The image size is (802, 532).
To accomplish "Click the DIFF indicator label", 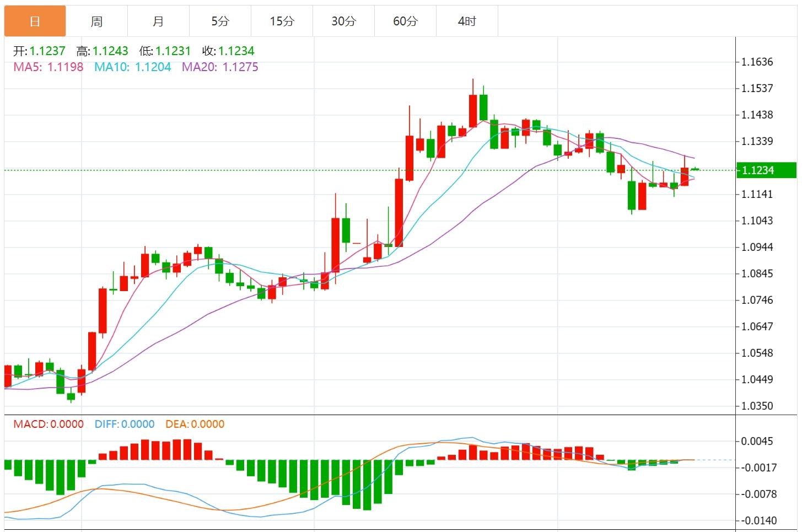I will coord(125,424).
